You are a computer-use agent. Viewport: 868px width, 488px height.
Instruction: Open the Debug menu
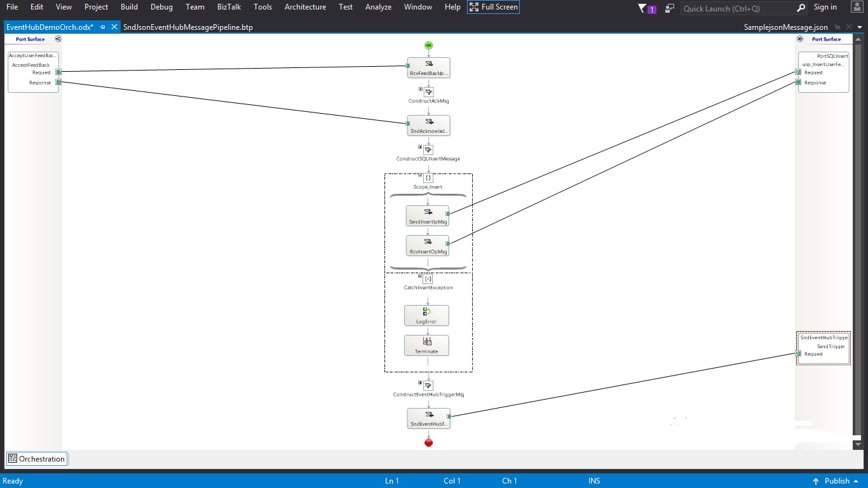(x=161, y=7)
